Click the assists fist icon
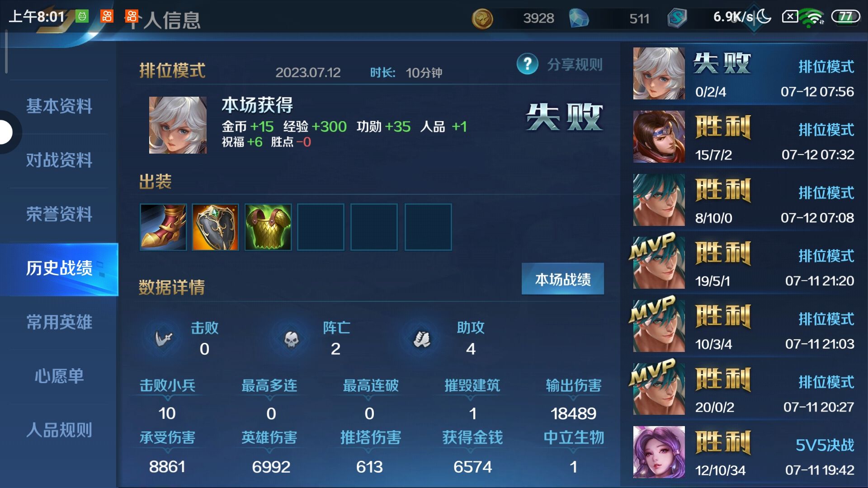 pyautogui.click(x=422, y=338)
